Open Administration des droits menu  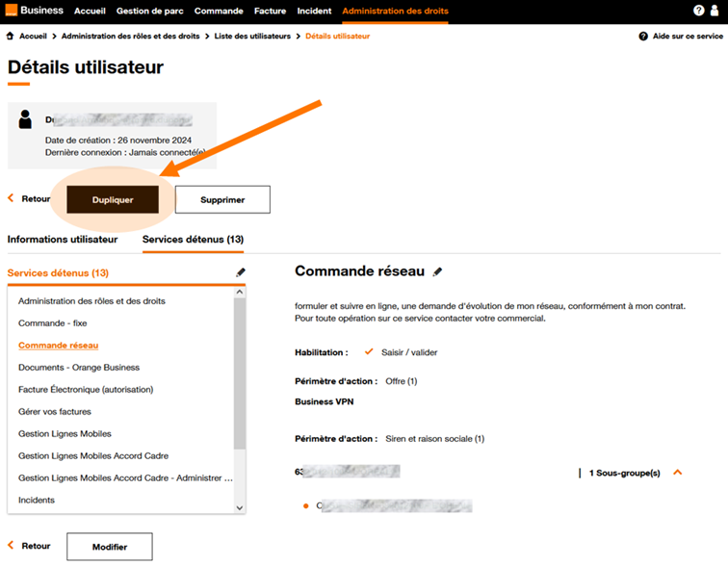396,12
